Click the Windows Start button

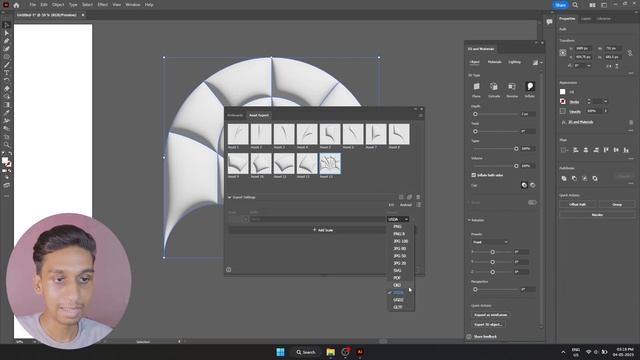click(280, 352)
